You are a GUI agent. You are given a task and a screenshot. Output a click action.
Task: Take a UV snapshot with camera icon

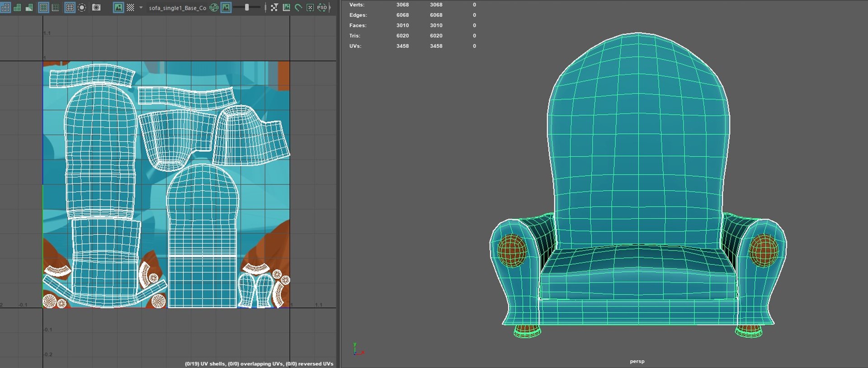click(x=96, y=8)
